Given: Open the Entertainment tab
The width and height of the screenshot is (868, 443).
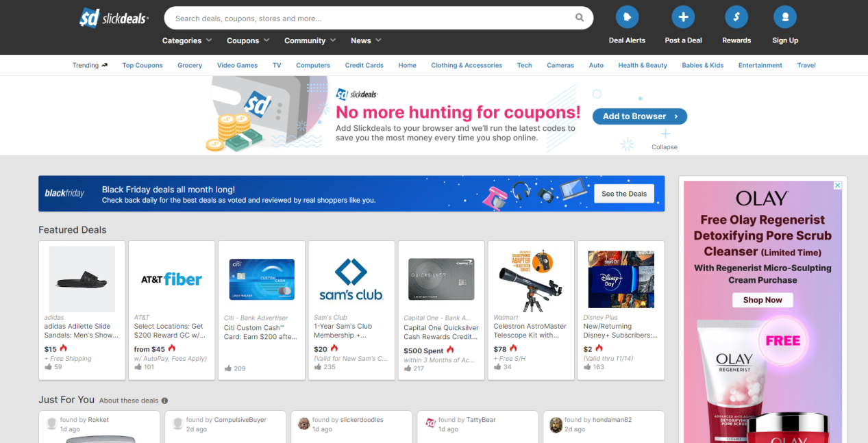Looking at the screenshot, I should (x=760, y=65).
